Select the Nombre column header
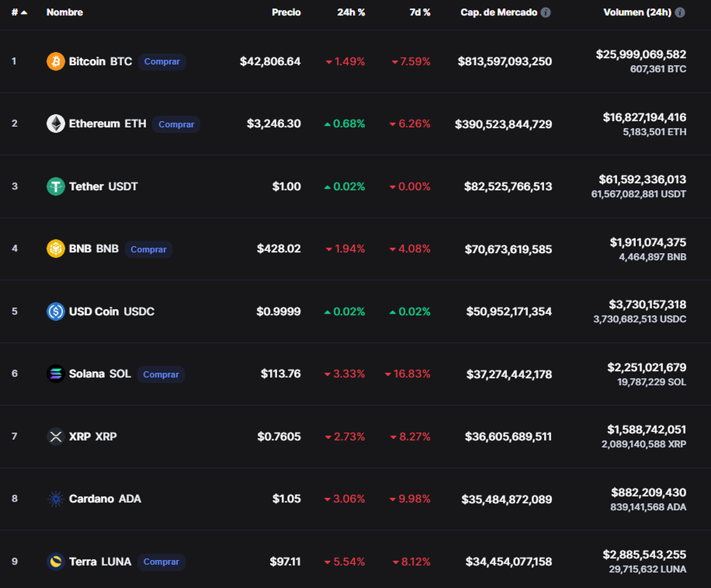 [65, 12]
